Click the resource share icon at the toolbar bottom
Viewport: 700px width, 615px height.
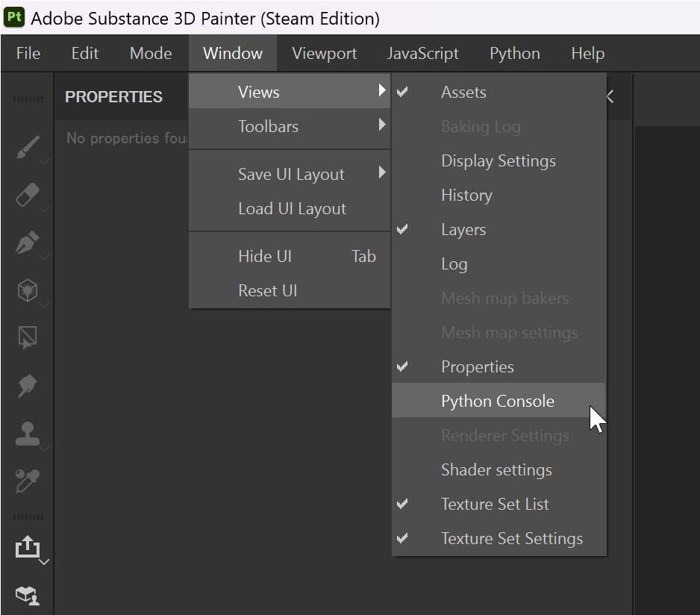(x=28, y=595)
